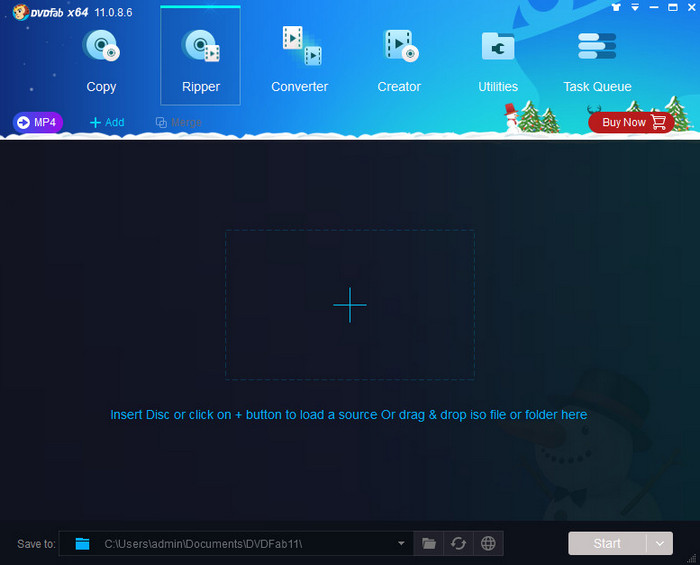Image resolution: width=700 pixels, height=565 pixels.
Task: Browse for an output folder
Action: click(x=429, y=543)
